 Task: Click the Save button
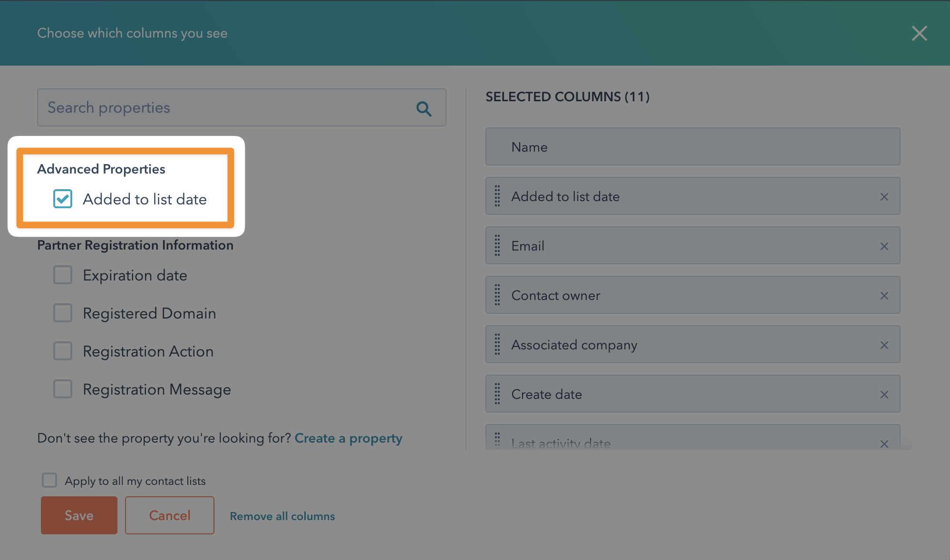pos(78,515)
